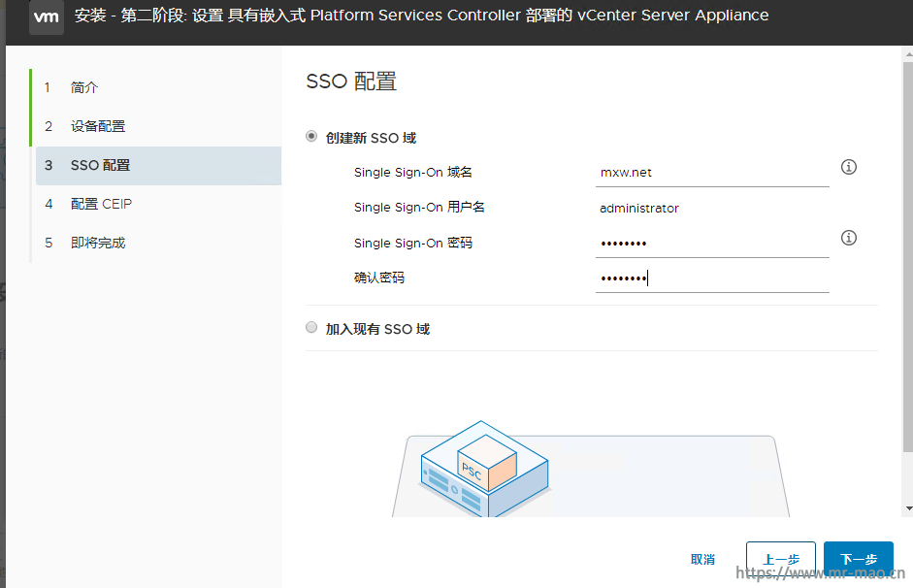Click the VMware vm logo icon

point(46,16)
